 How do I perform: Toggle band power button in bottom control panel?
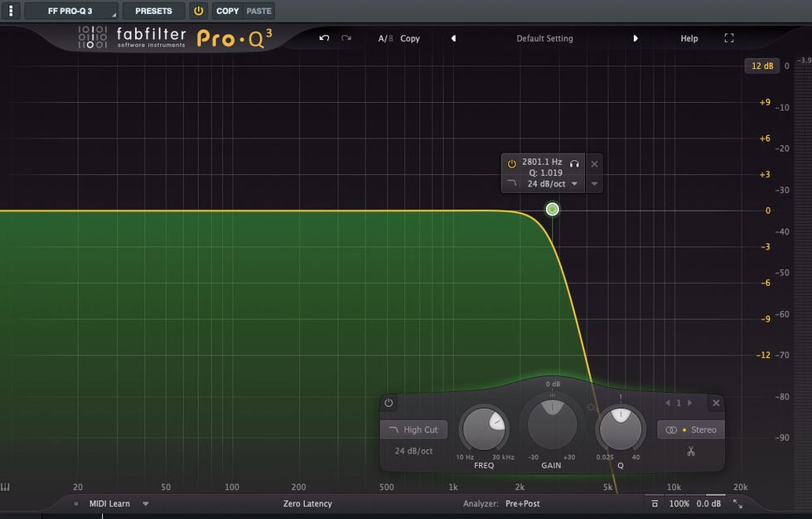click(x=389, y=403)
